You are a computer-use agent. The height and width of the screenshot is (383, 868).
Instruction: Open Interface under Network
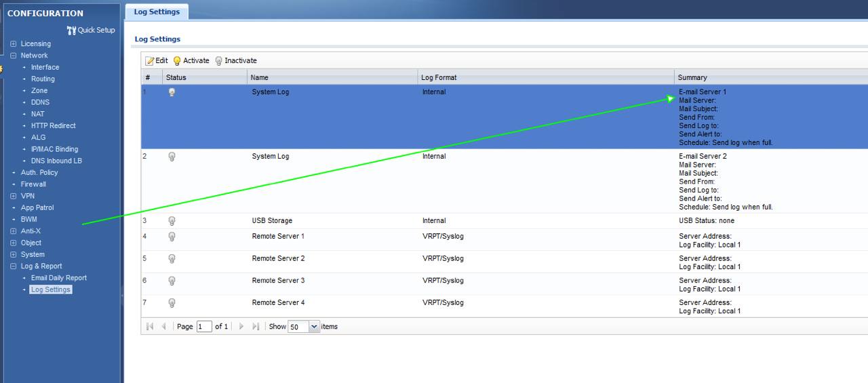(45, 67)
